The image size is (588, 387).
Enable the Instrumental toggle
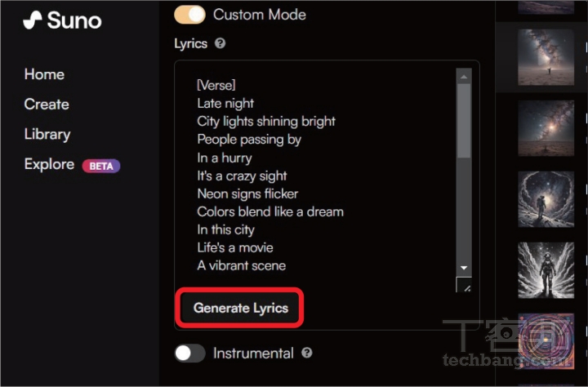[189, 354]
